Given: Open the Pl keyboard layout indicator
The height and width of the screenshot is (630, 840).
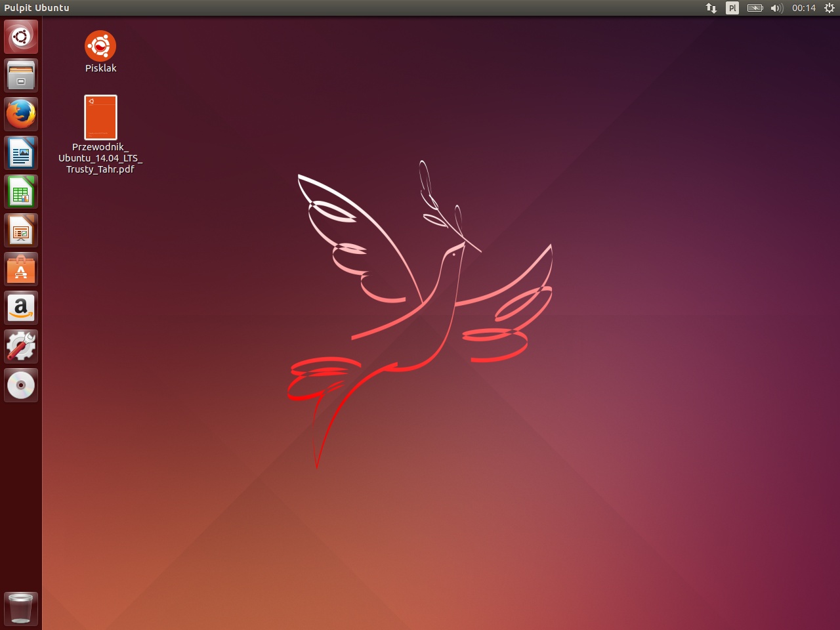Looking at the screenshot, I should pyautogui.click(x=732, y=8).
